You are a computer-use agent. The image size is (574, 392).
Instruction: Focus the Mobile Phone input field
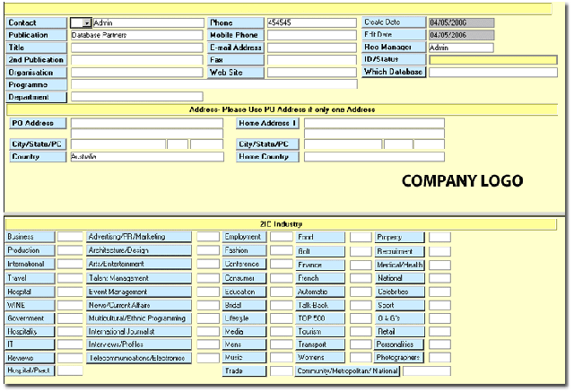[311, 35]
